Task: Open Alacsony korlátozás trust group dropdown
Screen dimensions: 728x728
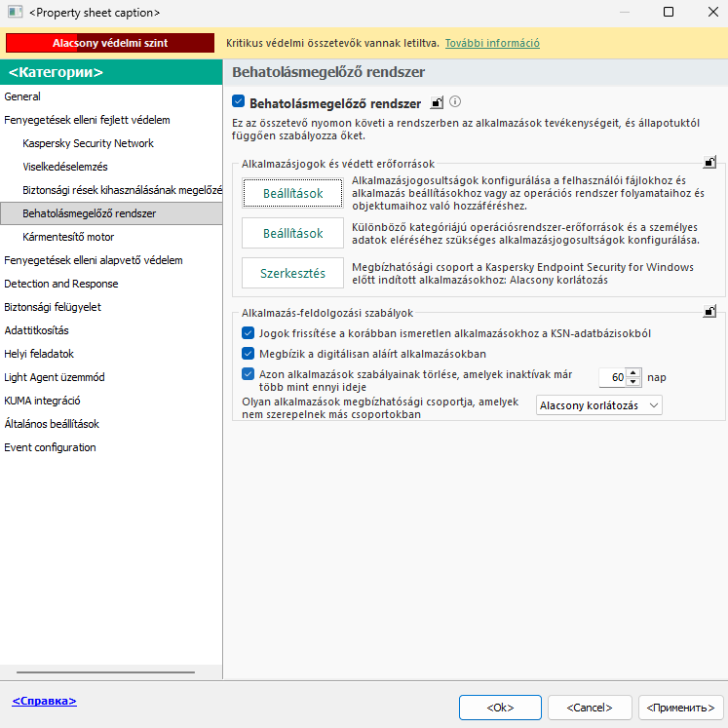Action: pos(599,405)
